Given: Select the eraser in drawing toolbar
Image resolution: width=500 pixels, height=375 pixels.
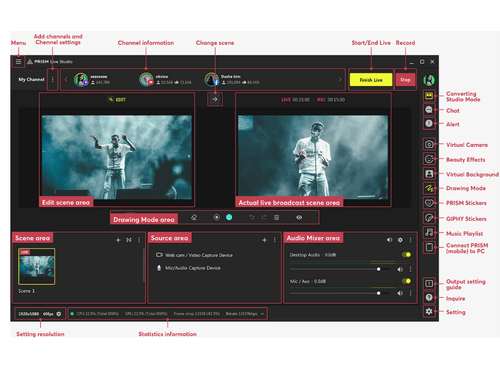Looking at the screenshot, I should point(194,217).
